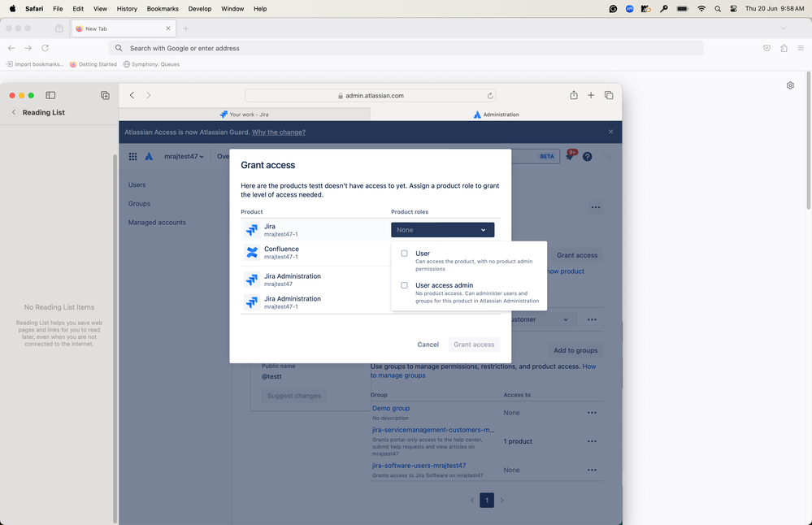812x525 pixels.
Task: Open Control Center in menu bar
Action: click(x=733, y=9)
